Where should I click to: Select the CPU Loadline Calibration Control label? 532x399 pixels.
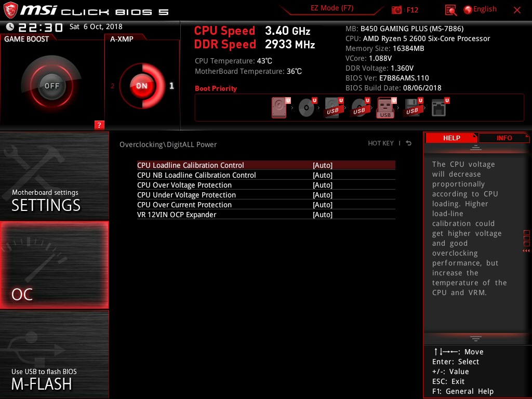(x=190, y=165)
